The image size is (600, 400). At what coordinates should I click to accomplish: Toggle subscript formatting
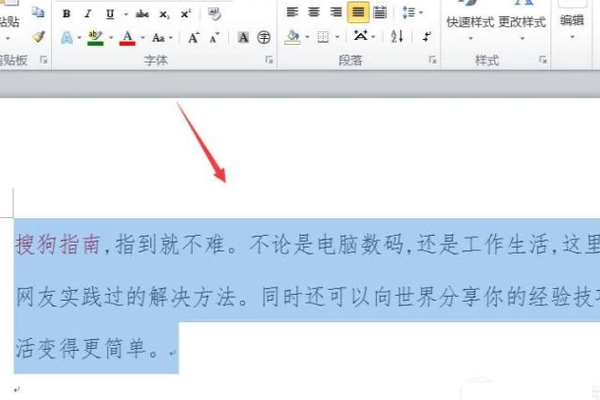click(164, 15)
